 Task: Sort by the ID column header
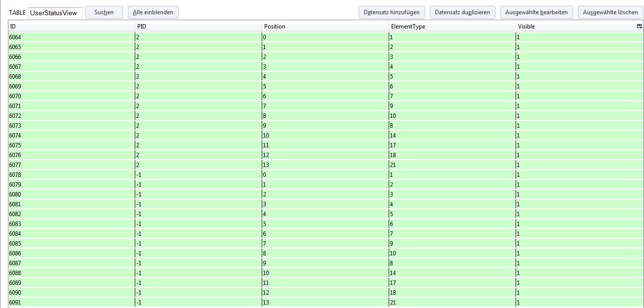click(71, 27)
